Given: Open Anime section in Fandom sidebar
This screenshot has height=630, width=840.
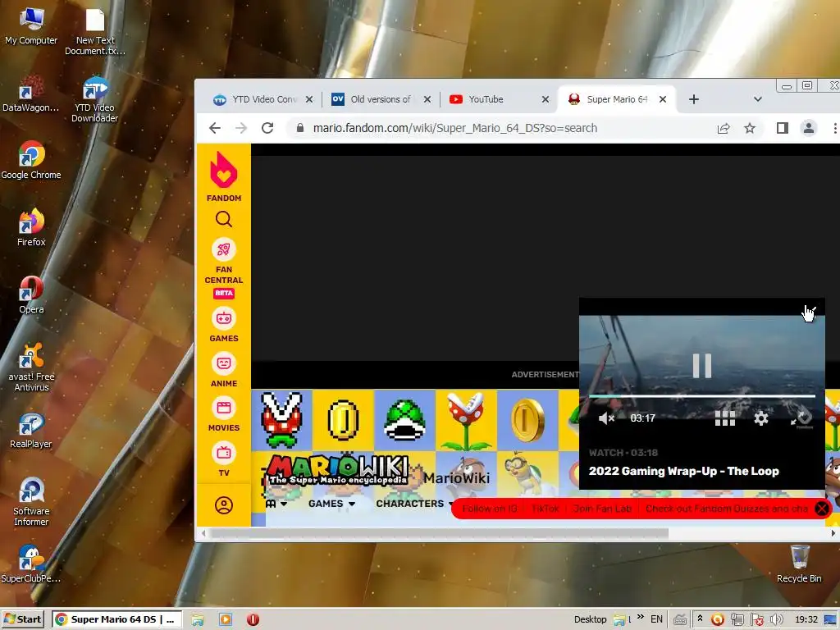Looking at the screenshot, I should [x=224, y=370].
